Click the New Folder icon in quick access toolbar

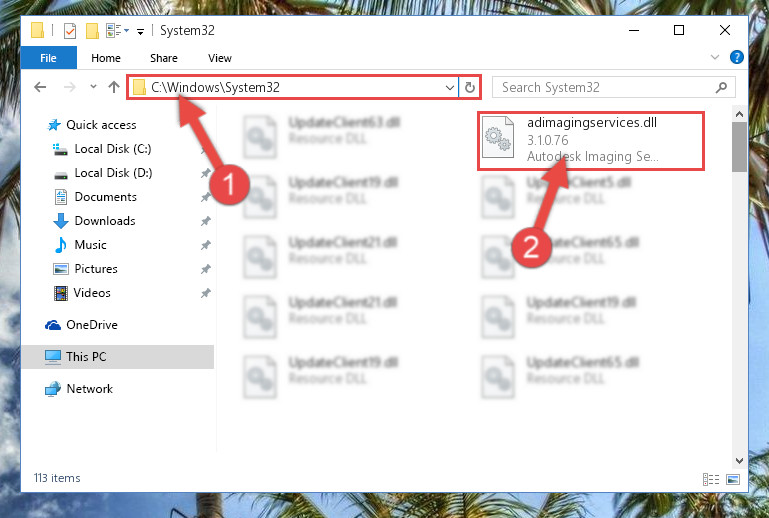[92, 31]
